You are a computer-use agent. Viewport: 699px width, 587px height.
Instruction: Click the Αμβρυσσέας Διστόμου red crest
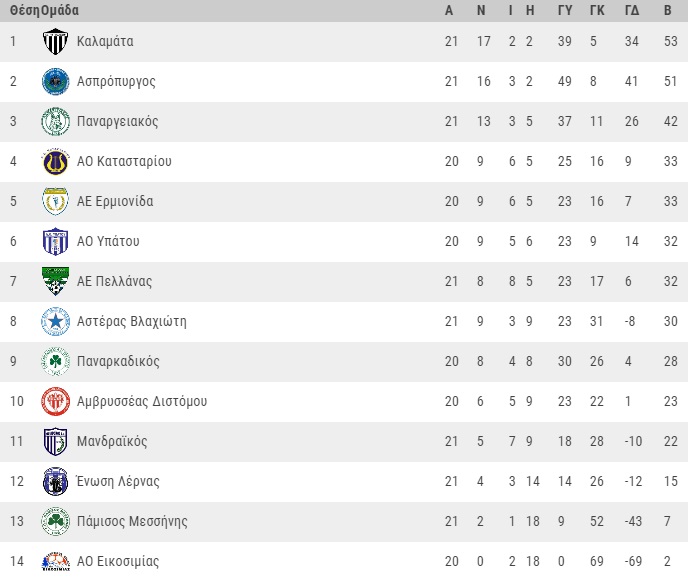[x=55, y=402]
